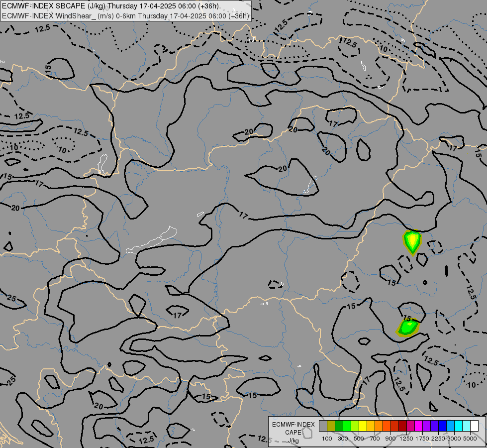Click the 5000 legend tick value
The height and width of the screenshot is (448, 487).
pyautogui.click(x=470, y=439)
